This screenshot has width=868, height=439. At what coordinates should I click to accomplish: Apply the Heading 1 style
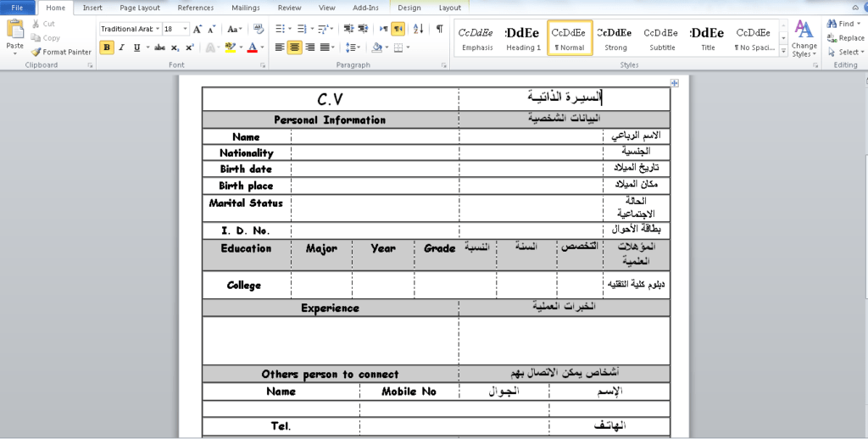(523, 38)
